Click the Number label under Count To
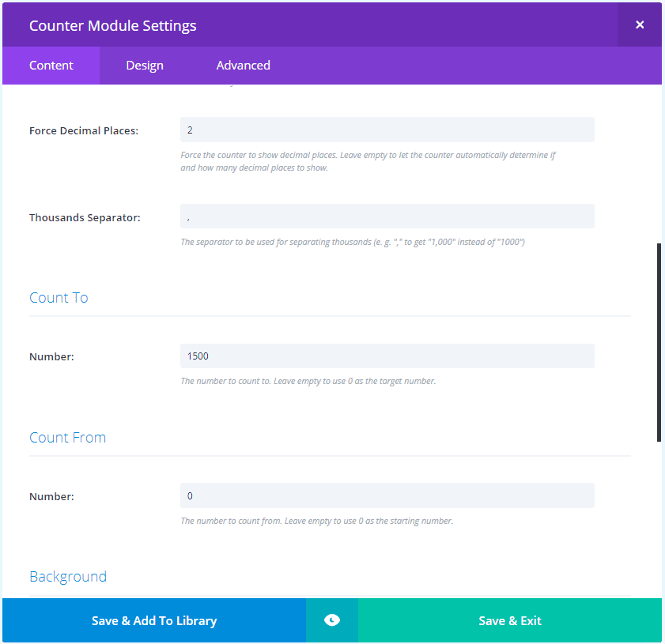The width and height of the screenshot is (665, 644). (51, 357)
